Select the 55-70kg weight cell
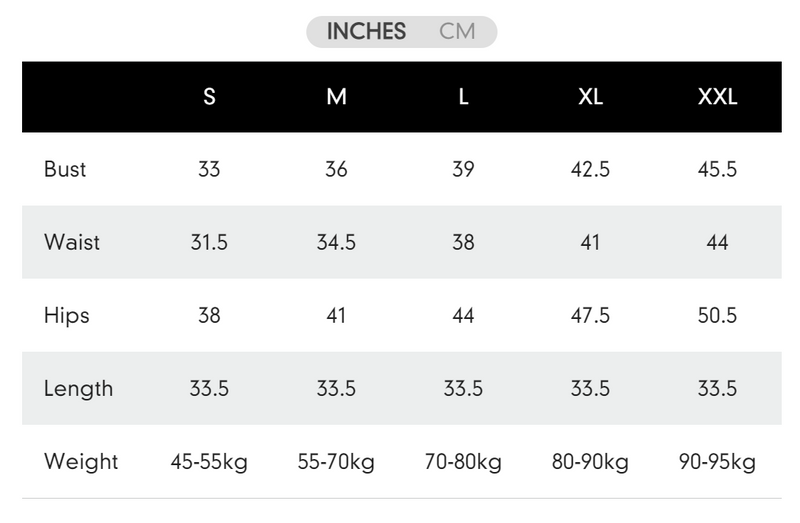The width and height of the screenshot is (800, 523). point(336,462)
